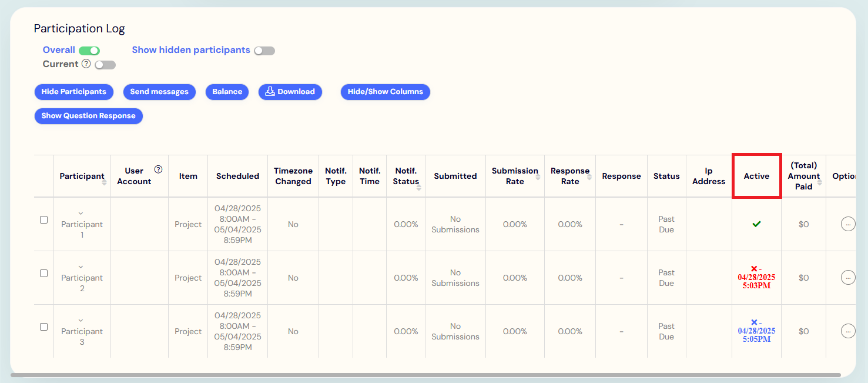Click scheduled date range for Participant 2

(237, 278)
